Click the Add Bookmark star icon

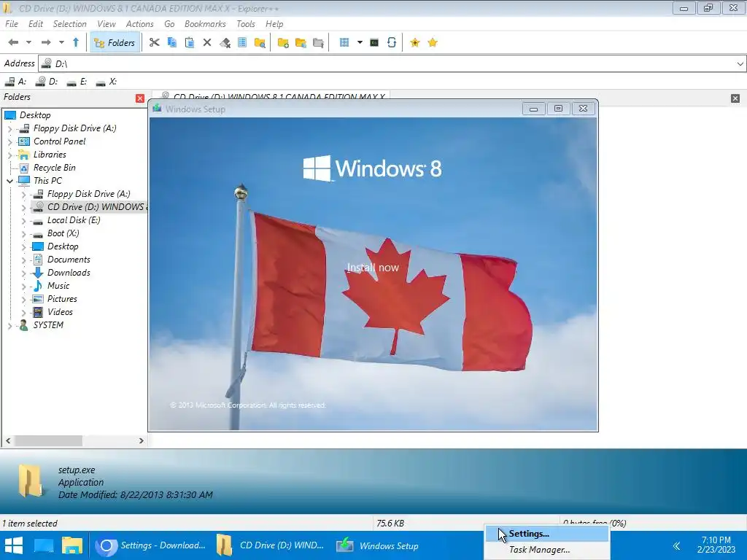415,42
